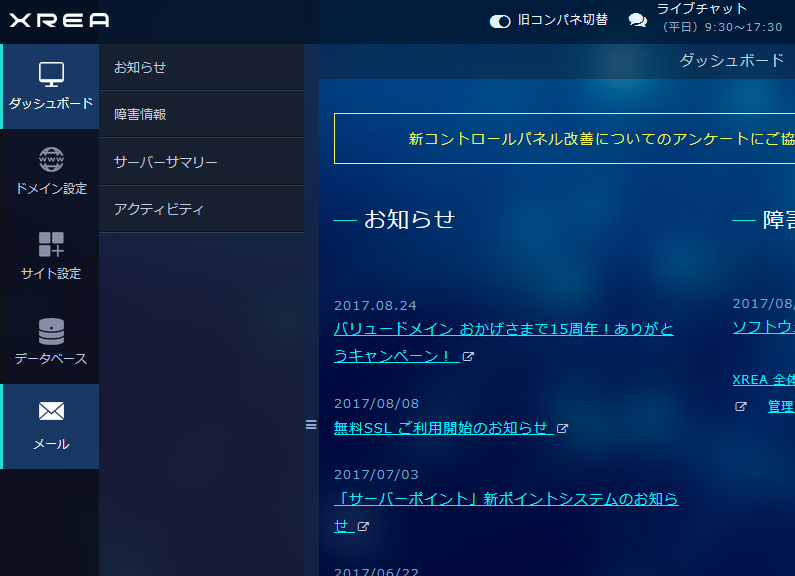Click external link icon beside 管理 link
The height and width of the screenshot is (576, 795).
pos(741,407)
